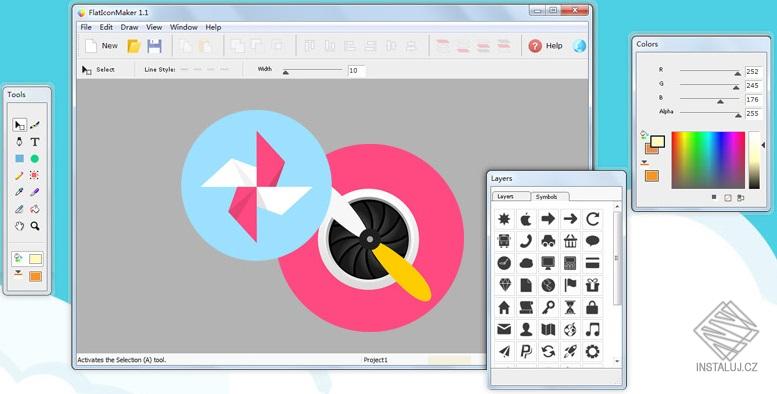This screenshot has width=777, height=394.
Task: Insert the flag symbol
Action: pos(570,285)
